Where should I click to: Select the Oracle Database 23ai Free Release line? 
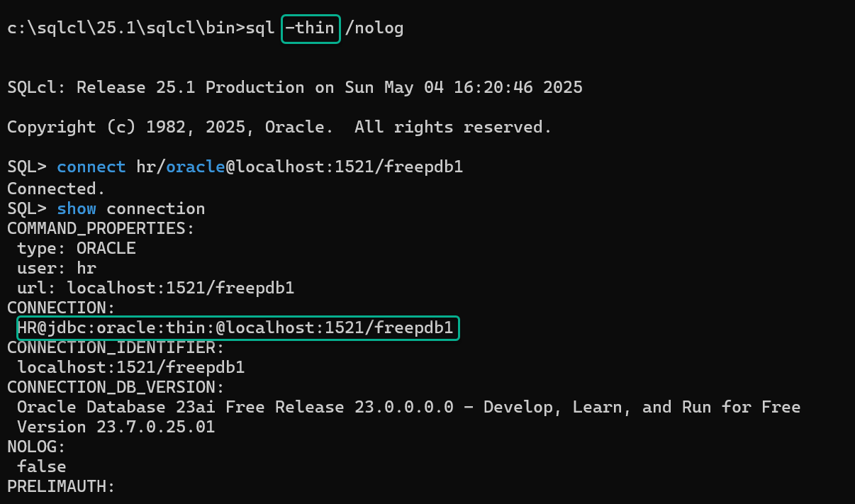pyautogui.click(x=408, y=408)
